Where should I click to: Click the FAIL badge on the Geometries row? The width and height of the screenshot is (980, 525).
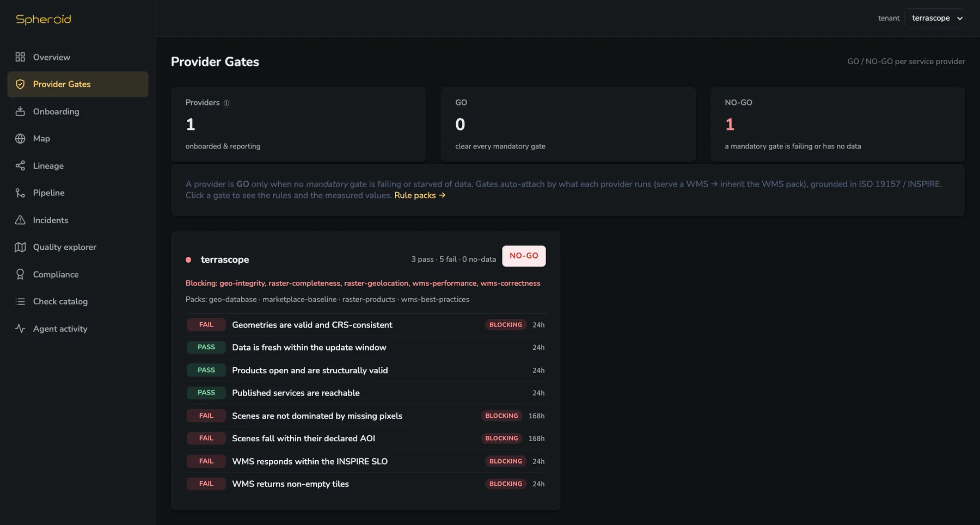[x=206, y=325]
